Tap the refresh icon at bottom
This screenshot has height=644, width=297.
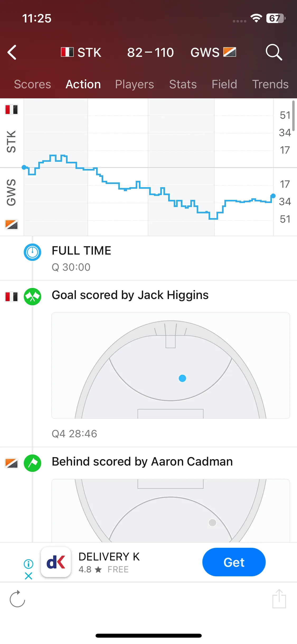pos(17,599)
